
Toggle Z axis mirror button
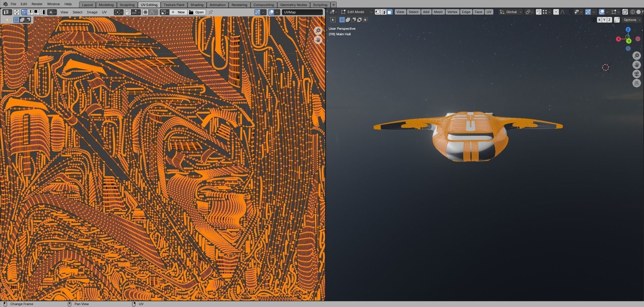tap(609, 20)
